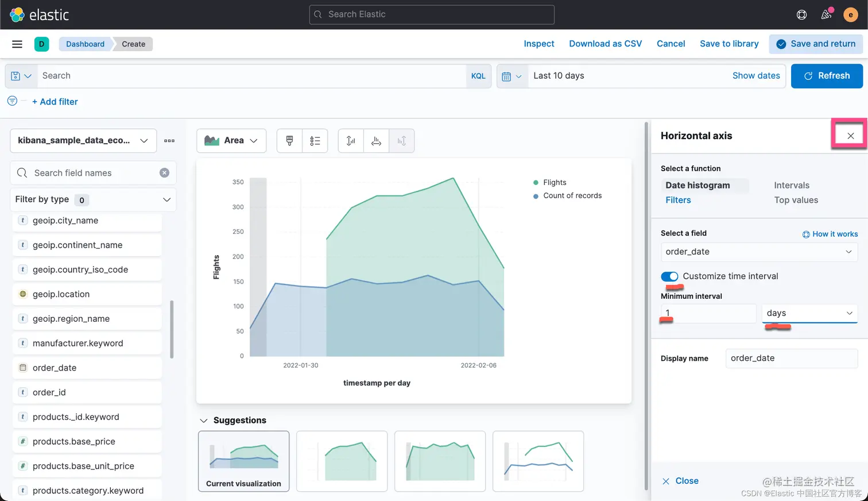The image size is (868, 501).
Task: Open the saved query menu icon
Action: [21, 76]
